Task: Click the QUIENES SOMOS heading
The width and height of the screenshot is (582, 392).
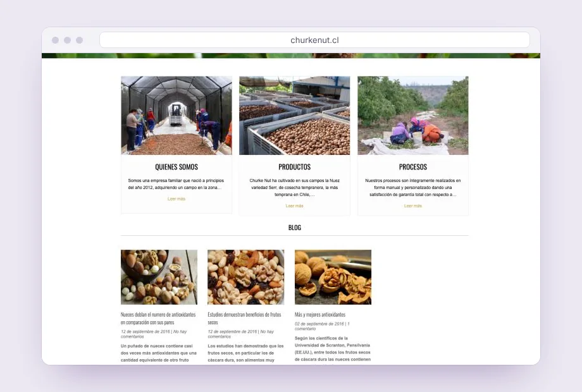Action: tap(176, 167)
